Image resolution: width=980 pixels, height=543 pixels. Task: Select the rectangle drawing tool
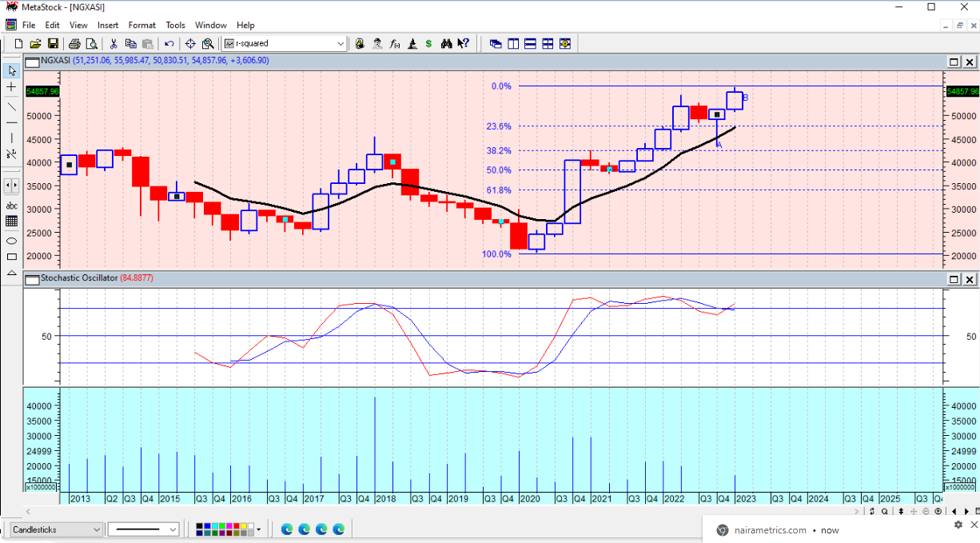11,257
